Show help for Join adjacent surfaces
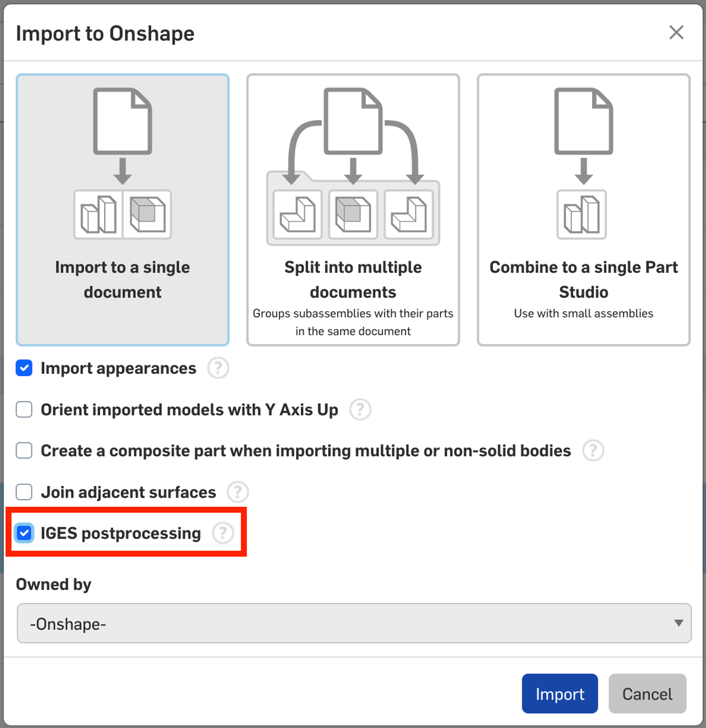 (x=238, y=492)
